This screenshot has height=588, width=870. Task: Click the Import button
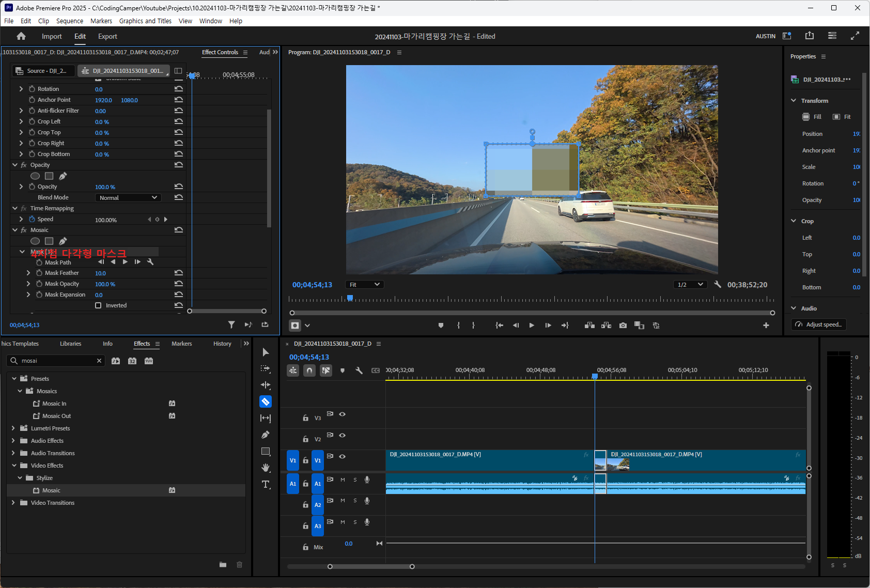coord(52,36)
